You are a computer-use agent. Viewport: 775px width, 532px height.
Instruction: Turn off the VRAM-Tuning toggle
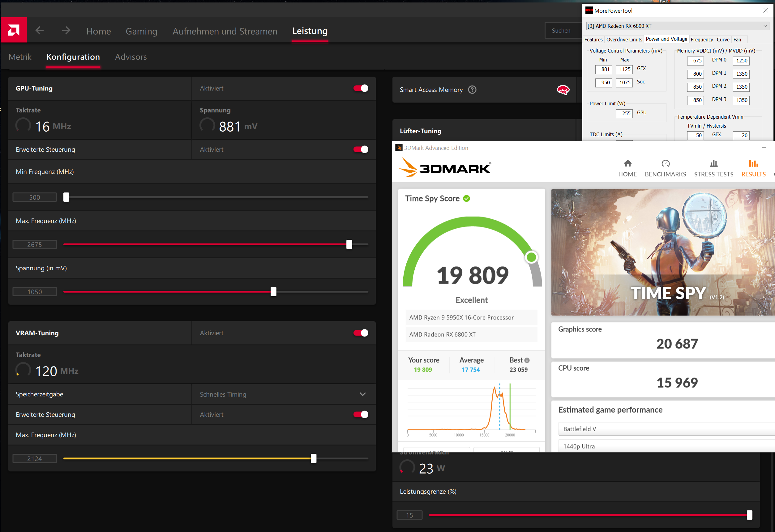click(361, 333)
